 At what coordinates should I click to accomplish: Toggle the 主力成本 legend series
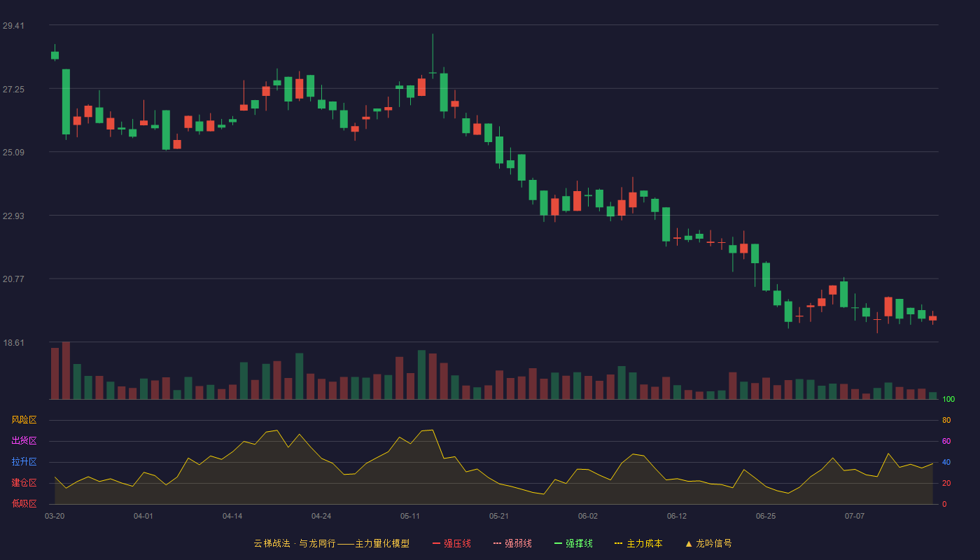pos(638,543)
